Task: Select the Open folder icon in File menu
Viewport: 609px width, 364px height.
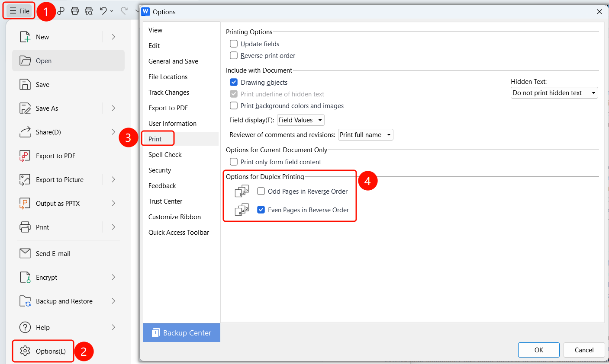Action: 25,61
